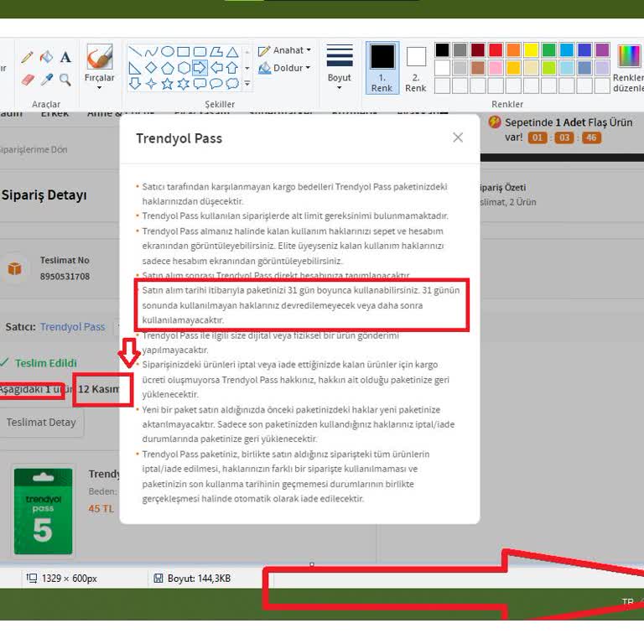Choose the Right triangle shape
This screenshot has height=644, width=644.
[x=135, y=68]
